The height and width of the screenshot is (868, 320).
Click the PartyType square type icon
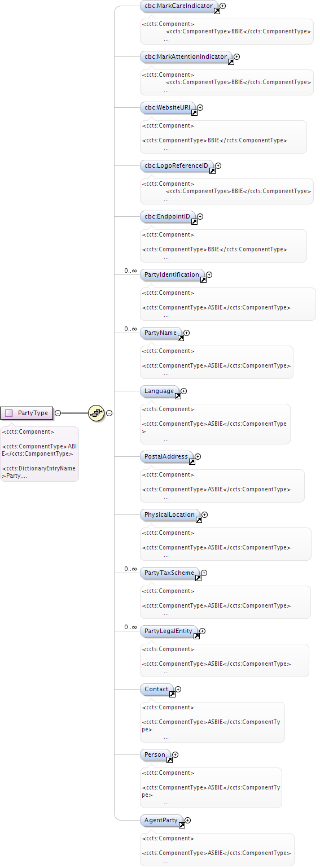click(8, 413)
